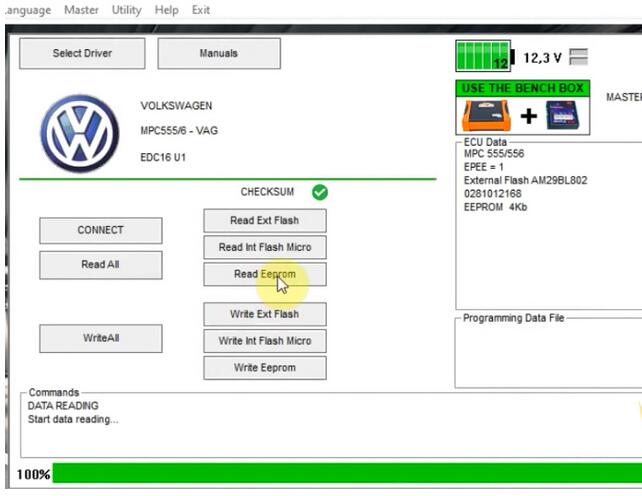Click External Flash AM29BL802 line
The image size is (642, 496).
click(x=525, y=180)
